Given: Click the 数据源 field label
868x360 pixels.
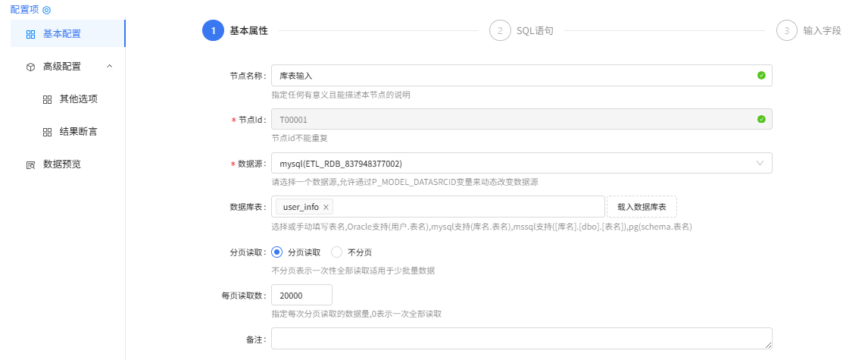Looking at the screenshot, I should [x=252, y=164].
